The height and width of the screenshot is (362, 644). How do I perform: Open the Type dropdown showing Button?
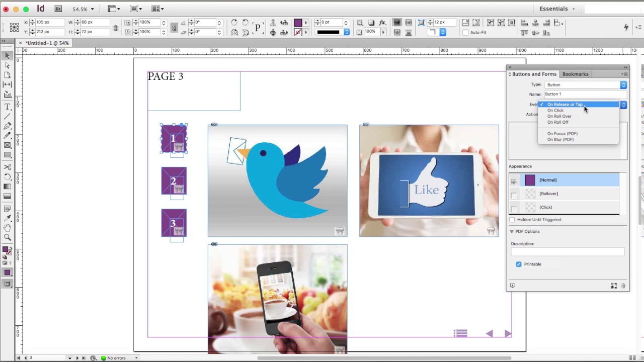[586, 84]
